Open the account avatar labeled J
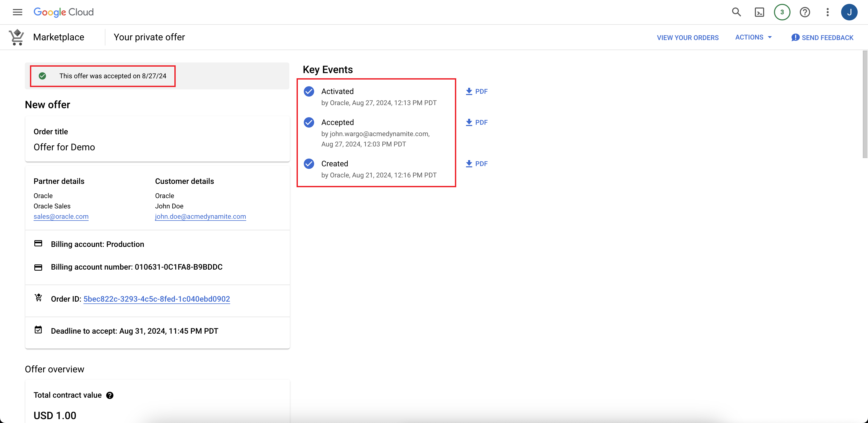Screen dimensions: 868x423 coord(850,12)
